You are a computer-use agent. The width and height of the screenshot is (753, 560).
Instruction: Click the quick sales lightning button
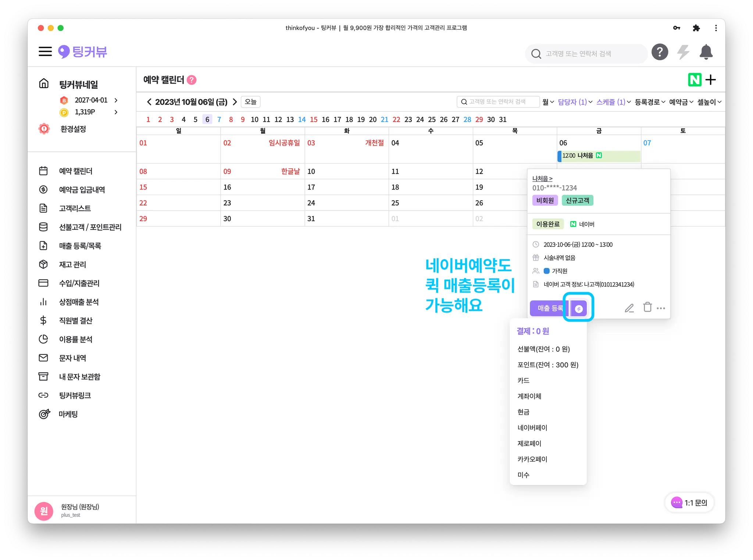click(579, 309)
